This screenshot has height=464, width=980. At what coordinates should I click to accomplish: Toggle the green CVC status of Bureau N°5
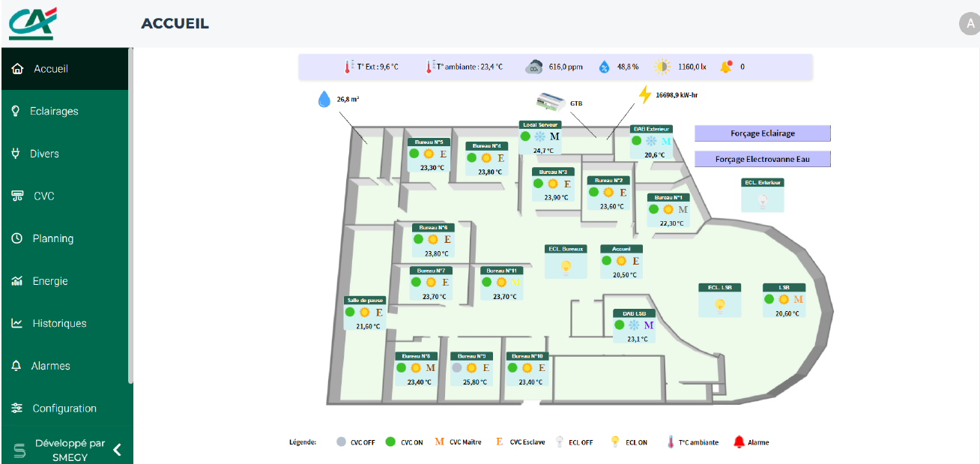(414, 154)
